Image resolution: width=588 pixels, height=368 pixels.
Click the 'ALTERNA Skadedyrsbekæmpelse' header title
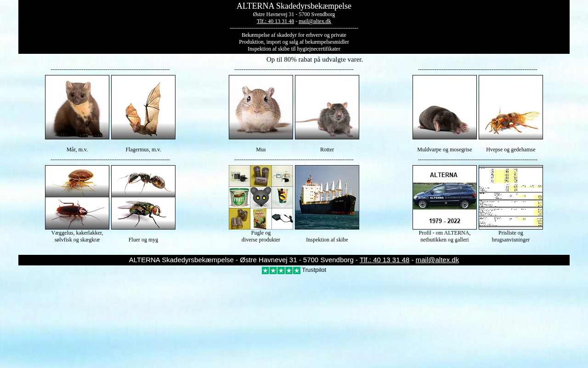[x=294, y=6]
